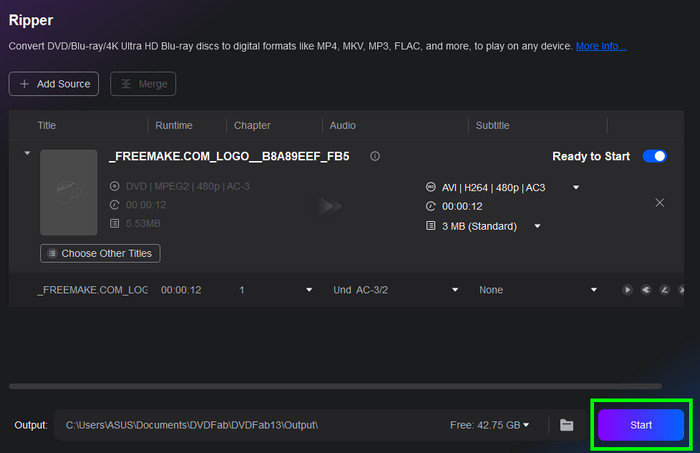
Task: Collapse the FREEMAKE title tree arrow
Action: pos(27,153)
